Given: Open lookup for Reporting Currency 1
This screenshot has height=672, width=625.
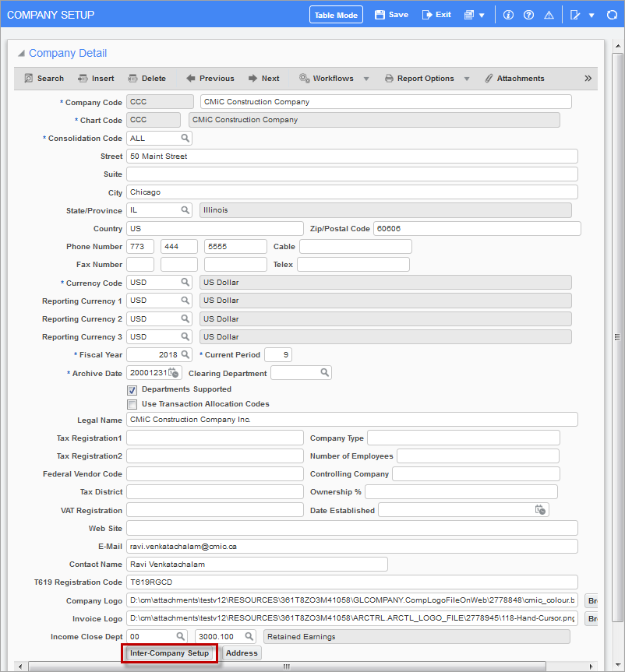Looking at the screenshot, I should pyautogui.click(x=185, y=300).
